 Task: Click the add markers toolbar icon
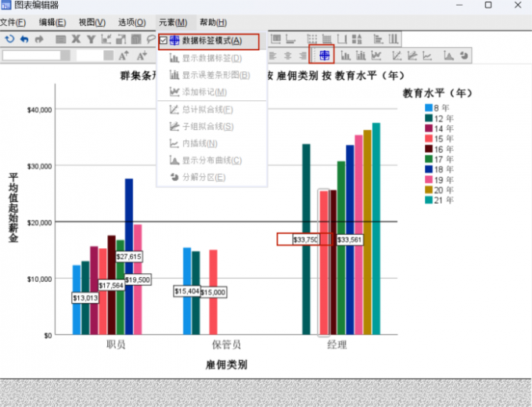point(376,56)
